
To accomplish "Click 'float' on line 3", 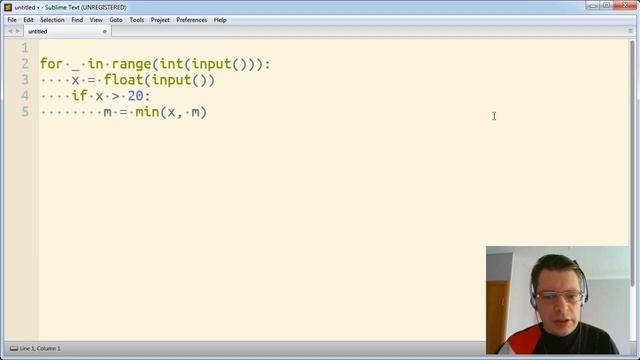I will click(123, 80).
